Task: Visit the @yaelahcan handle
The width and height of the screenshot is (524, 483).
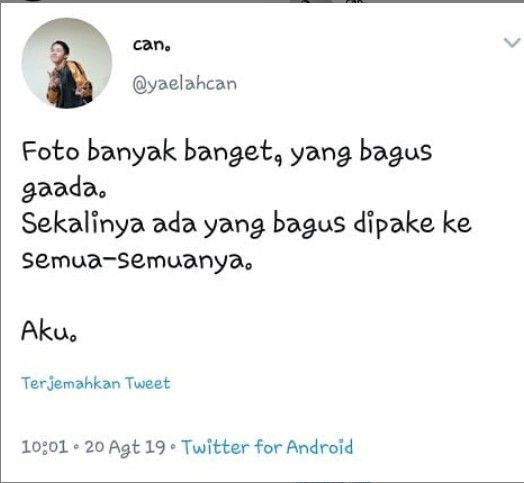Action: (x=184, y=84)
